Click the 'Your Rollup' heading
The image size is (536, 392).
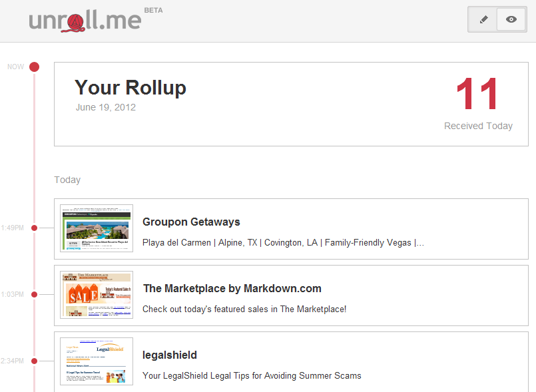point(131,87)
